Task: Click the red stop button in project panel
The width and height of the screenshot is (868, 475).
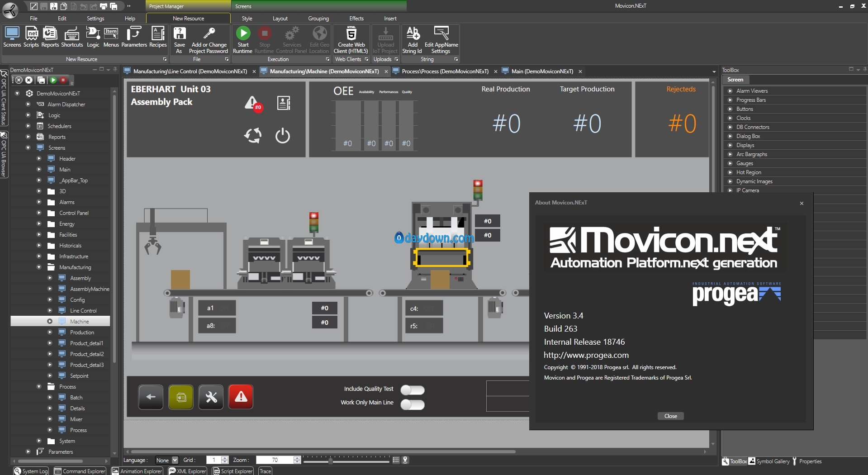Action: pos(64,80)
